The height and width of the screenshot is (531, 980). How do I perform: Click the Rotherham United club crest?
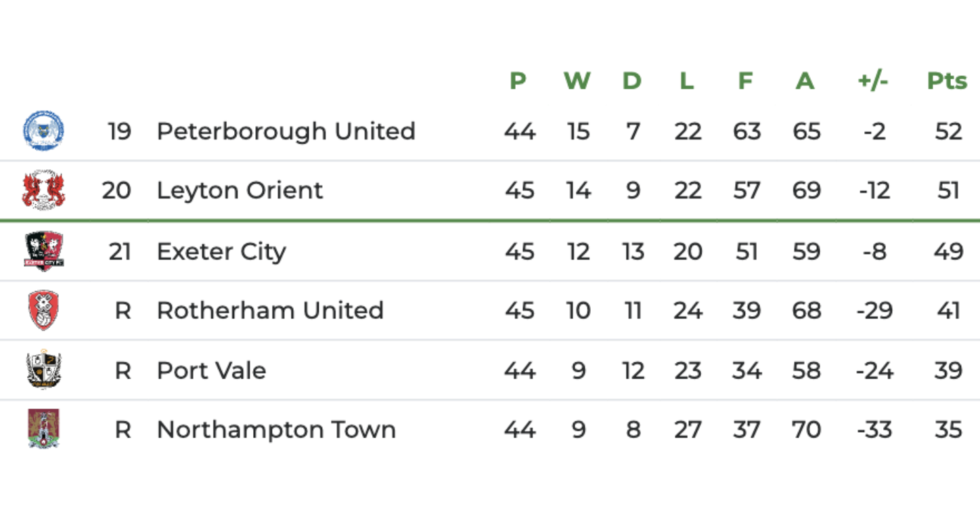(x=44, y=310)
